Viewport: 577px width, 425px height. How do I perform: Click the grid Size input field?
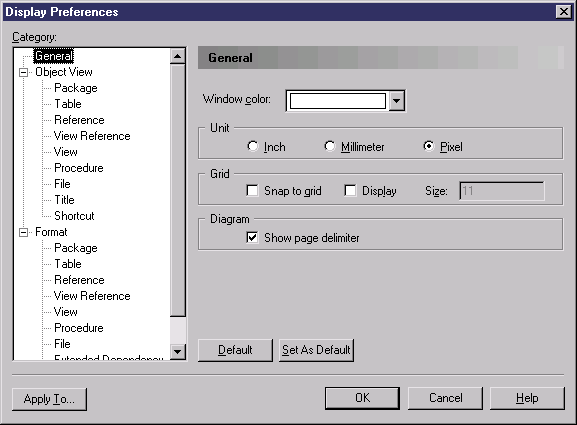pyautogui.click(x=502, y=191)
